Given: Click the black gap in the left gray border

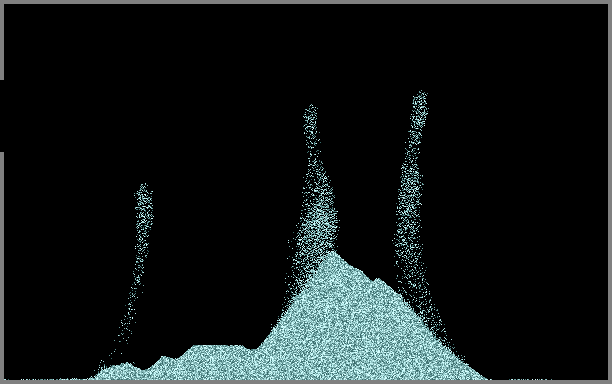Looking at the screenshot, I should [2, 116].
